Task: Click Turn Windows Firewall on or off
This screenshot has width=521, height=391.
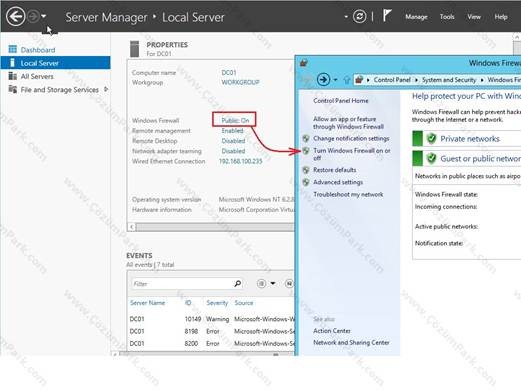Action: [x=352, y=154]
